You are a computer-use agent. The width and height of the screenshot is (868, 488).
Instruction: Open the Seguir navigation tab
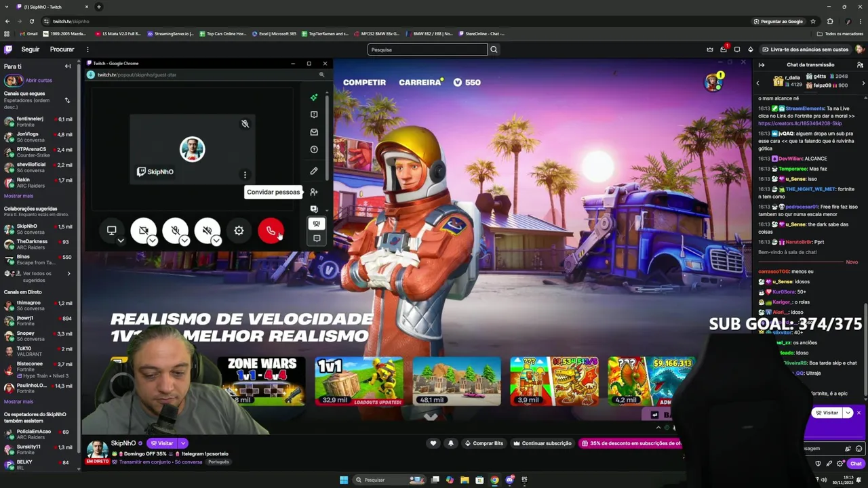[x=31, y=49]
